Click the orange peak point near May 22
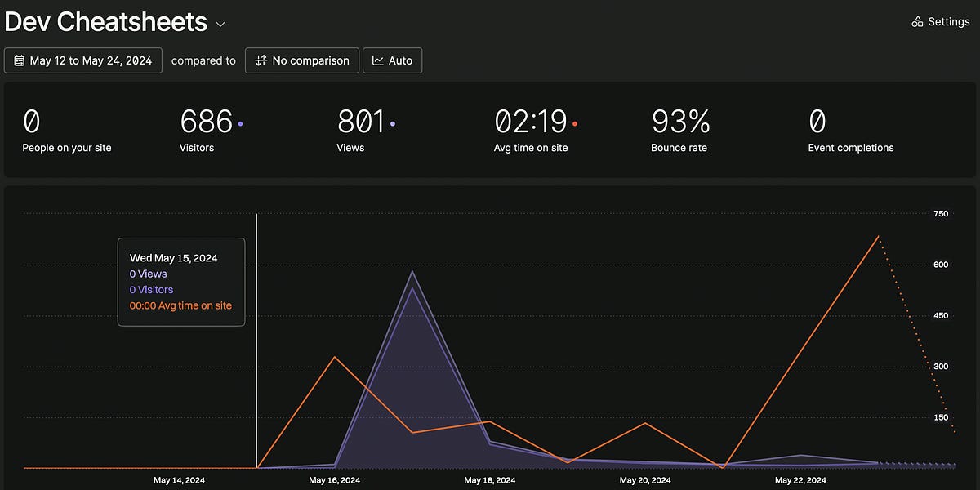This screenshot has width=980, height=490. 879,237
